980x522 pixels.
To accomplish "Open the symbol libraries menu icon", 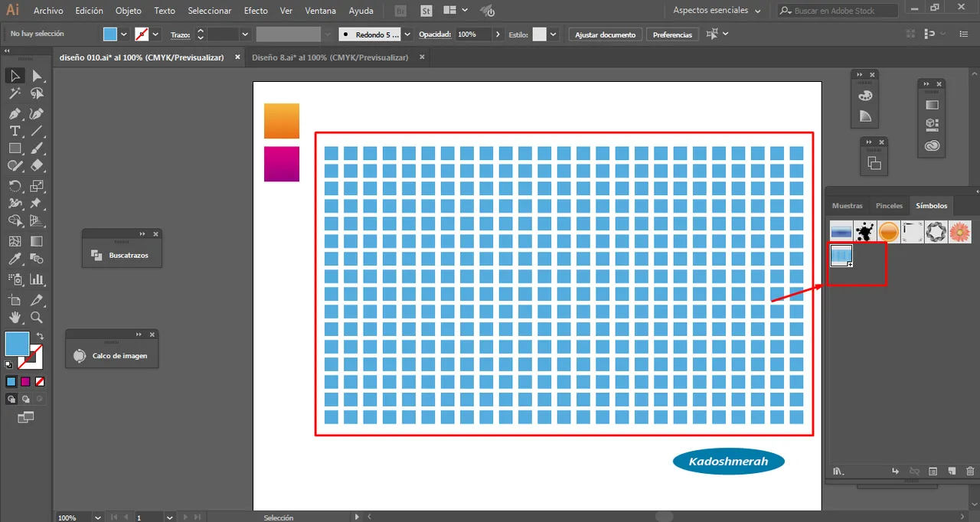I will pos(838,471).
